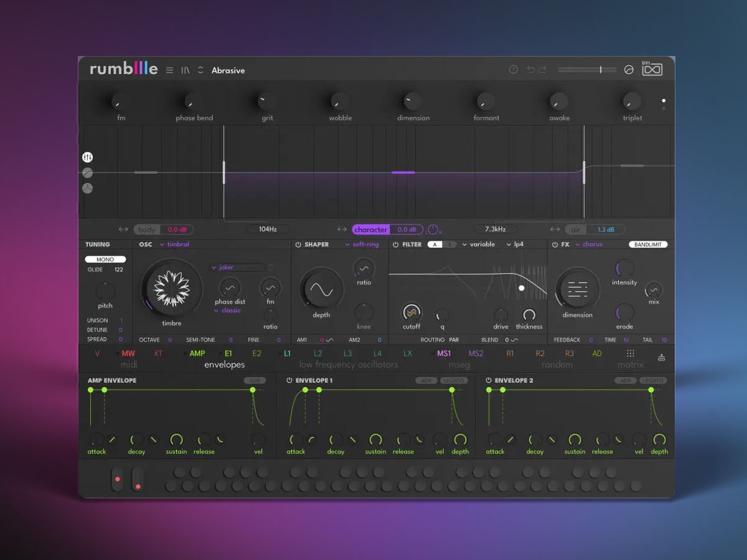Screen dimensions: 747x560
Task: Click the shaper depth sine dial
Action: click(322, 289)
